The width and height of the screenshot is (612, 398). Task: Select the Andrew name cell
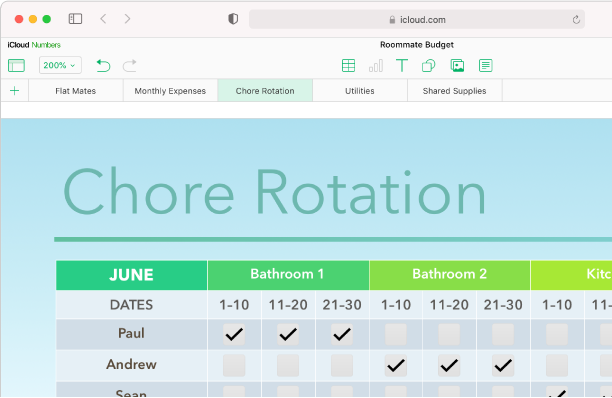coord(132,365)
